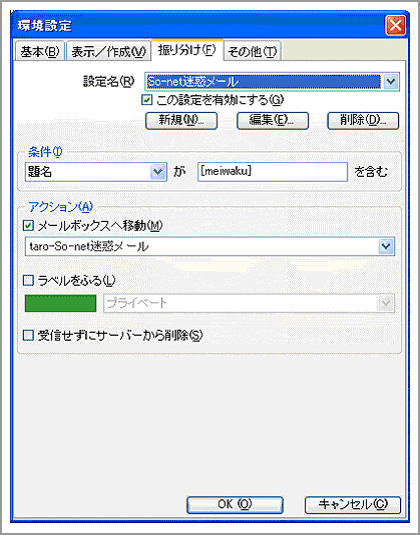
Task: Click the 編集(E)... button
Action: [273, 121]
